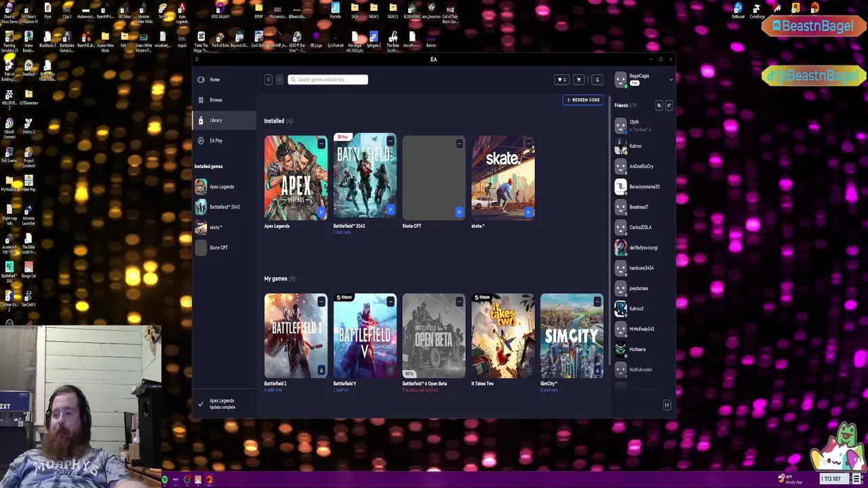Open the Battlefield 1 tile options menu

coord(321,302)
